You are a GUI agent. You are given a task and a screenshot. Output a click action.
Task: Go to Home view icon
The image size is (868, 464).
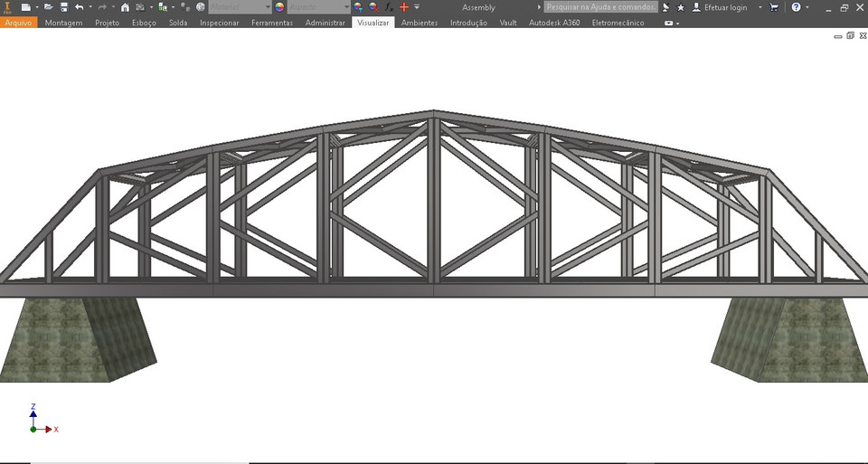[125, 7]
